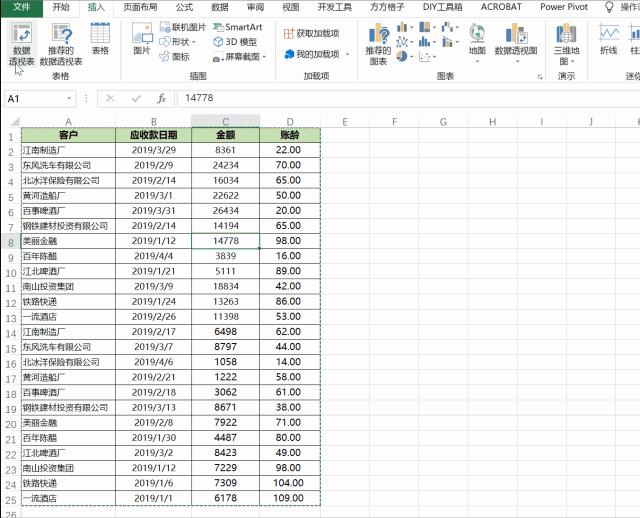Switch to Page Layout (页面布局) tab

click(140, 7)
